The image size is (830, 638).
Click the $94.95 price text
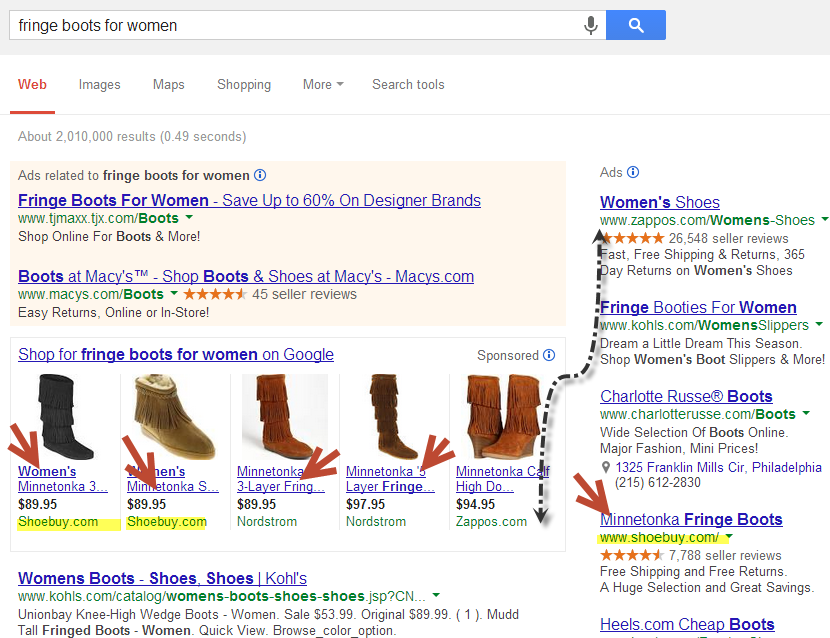pyautogui.click(x=475, y=505)
